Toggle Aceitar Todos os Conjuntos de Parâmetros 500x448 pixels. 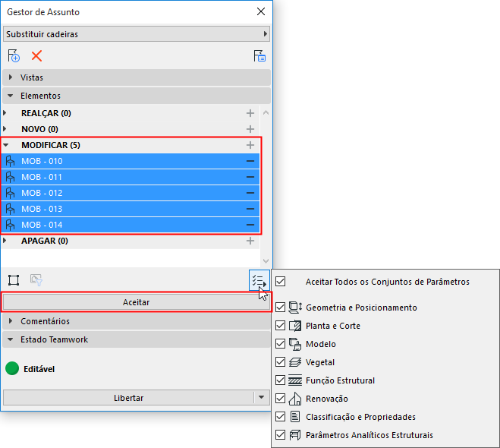pos(280,282)
